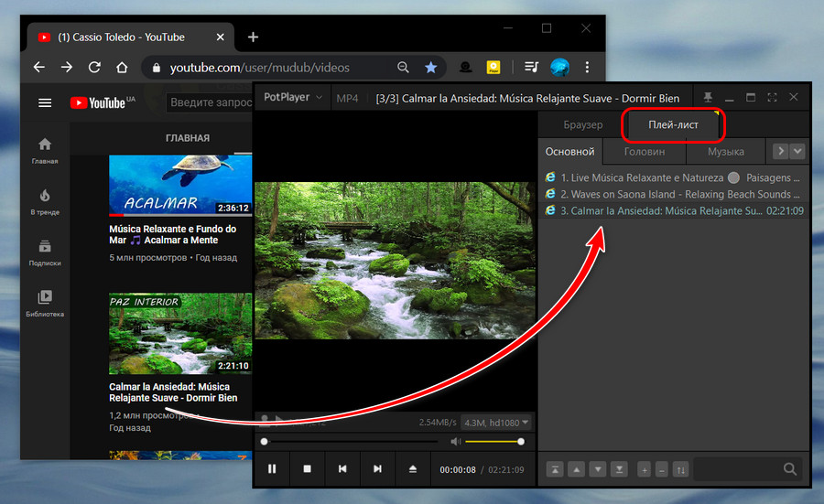
Task: Click the playlist search magnifier icon
Action: pos(790,469)
